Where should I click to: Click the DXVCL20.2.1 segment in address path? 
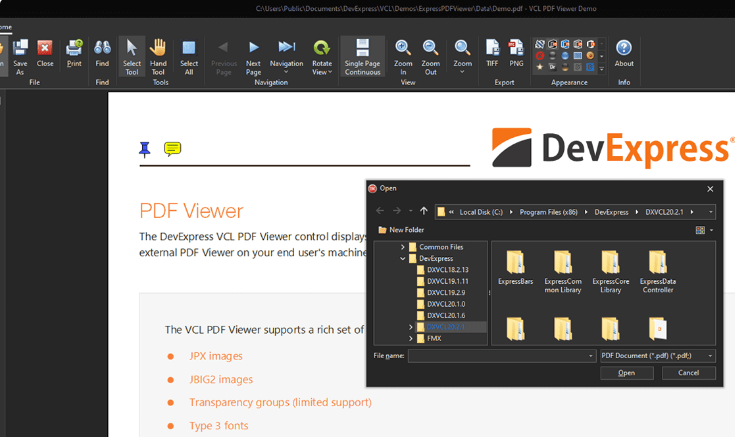pyautogui.click(x=664, y=212)
